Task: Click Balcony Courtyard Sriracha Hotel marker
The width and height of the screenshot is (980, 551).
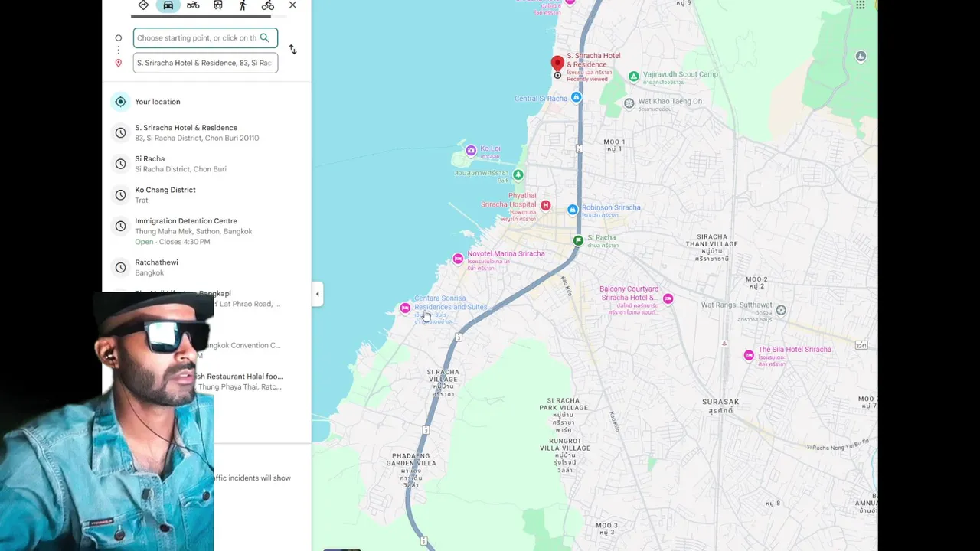Action: (x=668, y=299)
